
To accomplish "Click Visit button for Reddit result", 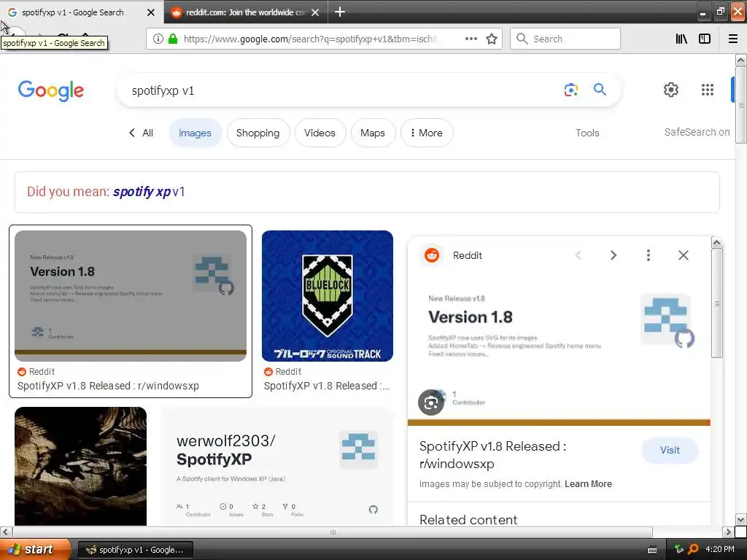I will [x=670, y=450].
